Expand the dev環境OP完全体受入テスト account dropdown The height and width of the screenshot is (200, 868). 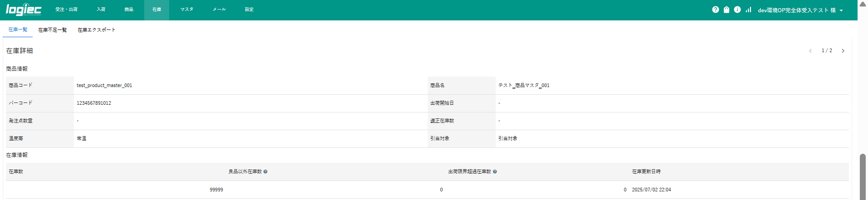click(x=800, y=10)
